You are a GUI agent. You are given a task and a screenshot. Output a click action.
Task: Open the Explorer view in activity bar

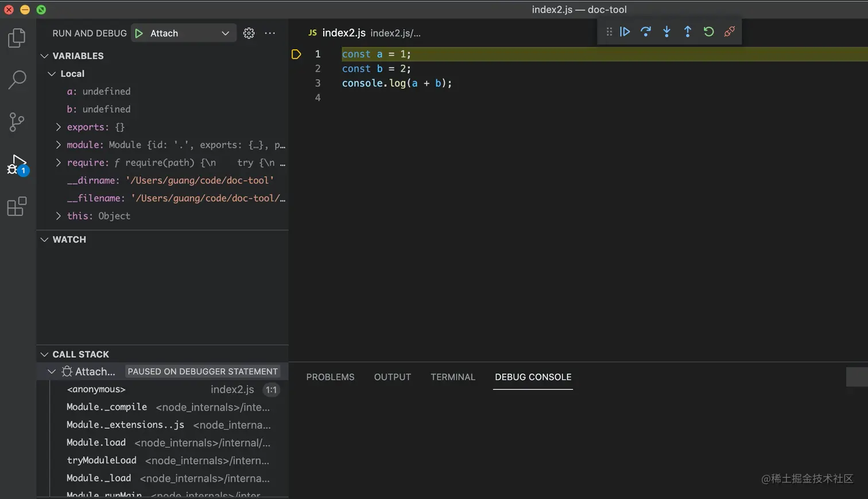coord(17,38)
